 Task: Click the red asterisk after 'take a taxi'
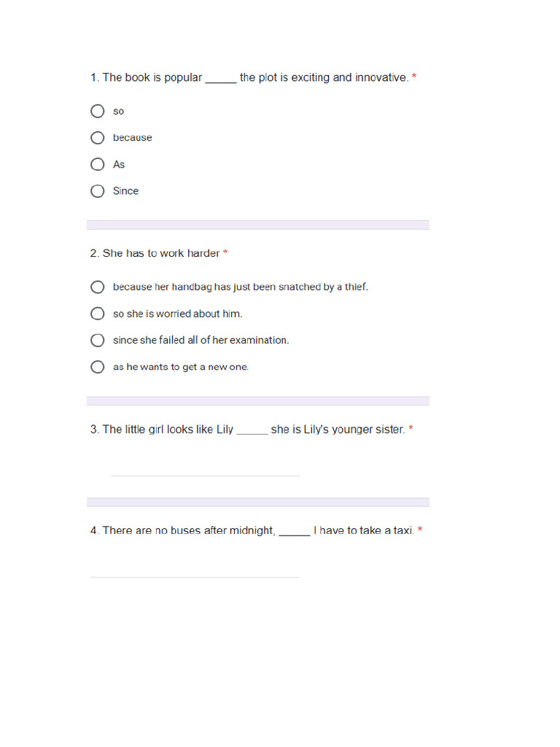coord(420,530)
